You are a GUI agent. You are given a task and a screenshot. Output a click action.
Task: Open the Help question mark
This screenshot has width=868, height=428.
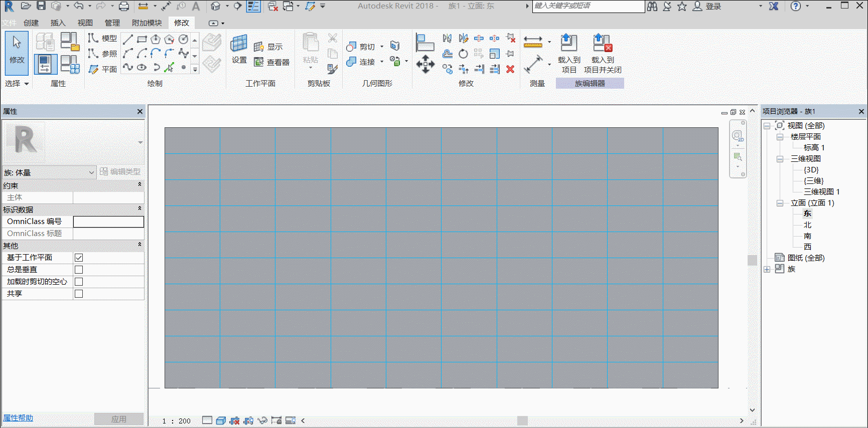796,6
